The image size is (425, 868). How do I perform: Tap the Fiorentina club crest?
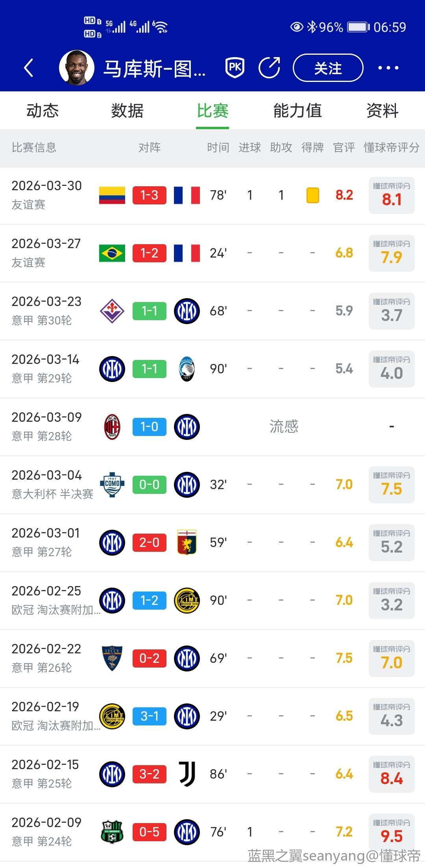point(112,311)
